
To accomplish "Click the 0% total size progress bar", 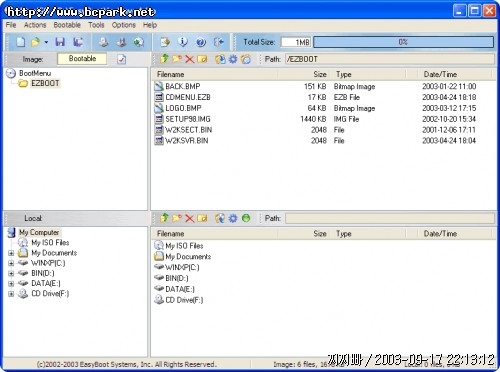I will tap(403, 42).
